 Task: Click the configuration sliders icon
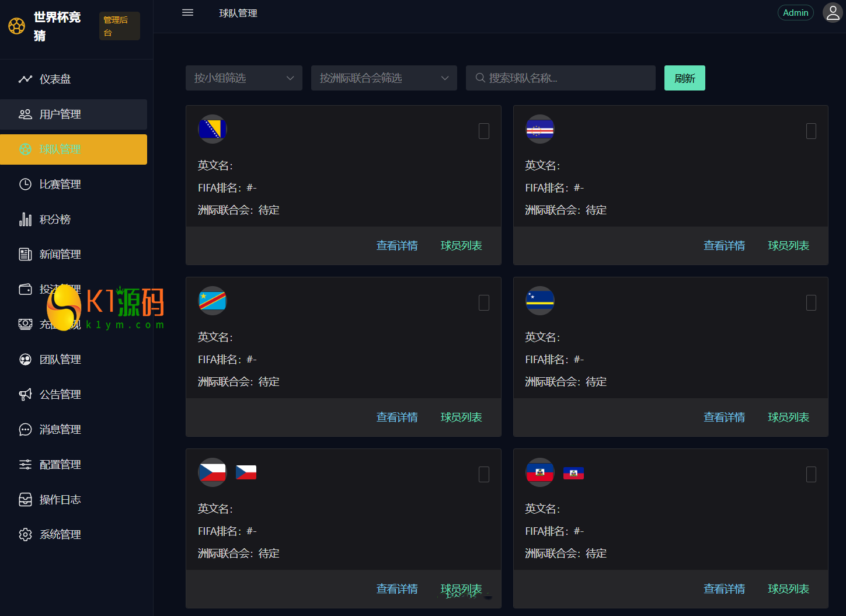(25, 465)
